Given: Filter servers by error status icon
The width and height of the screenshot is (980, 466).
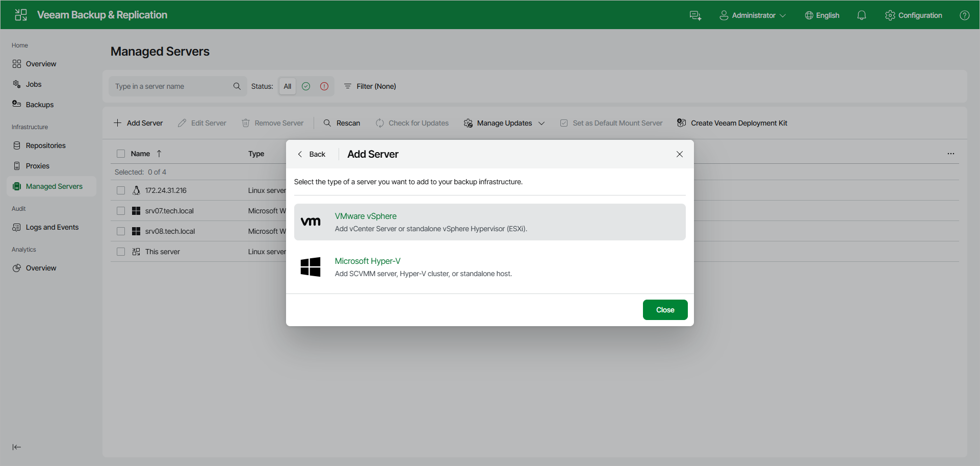Looking at the screenshot, I should 324,86.
